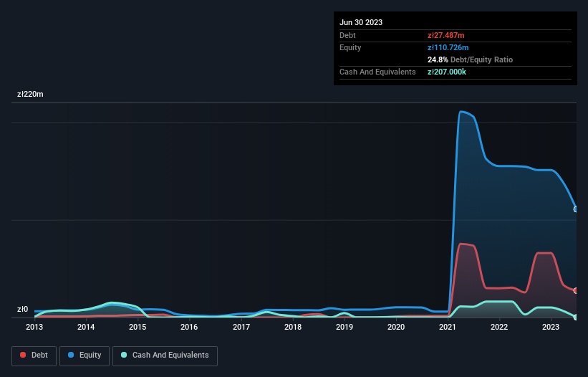Click tooltip Cash And Equivalents row label

[x=377, y=72]
